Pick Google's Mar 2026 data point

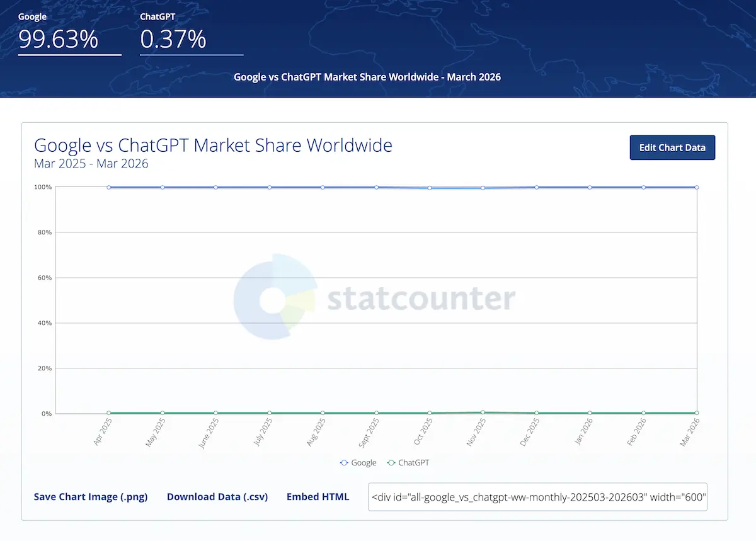tap(697, 187)
